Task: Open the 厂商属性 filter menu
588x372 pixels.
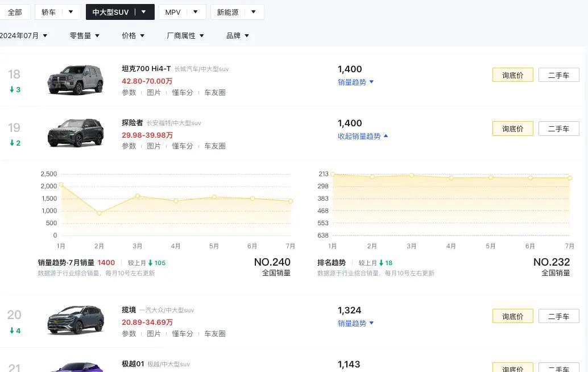Action: (185, 36)
